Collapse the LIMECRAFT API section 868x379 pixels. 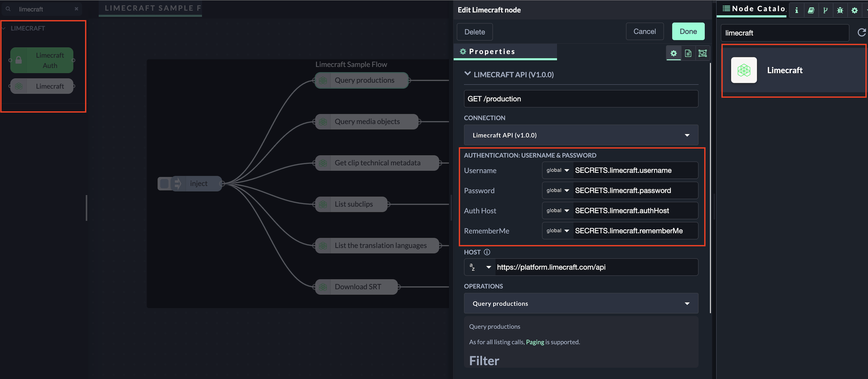pos(467,74)
